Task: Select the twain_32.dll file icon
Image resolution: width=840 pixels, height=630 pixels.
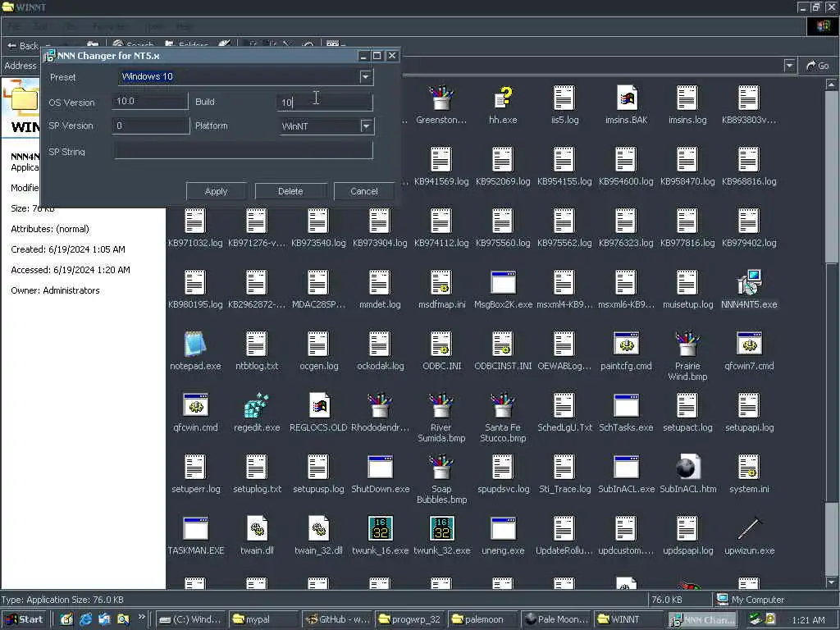Action: click(318, 528)
